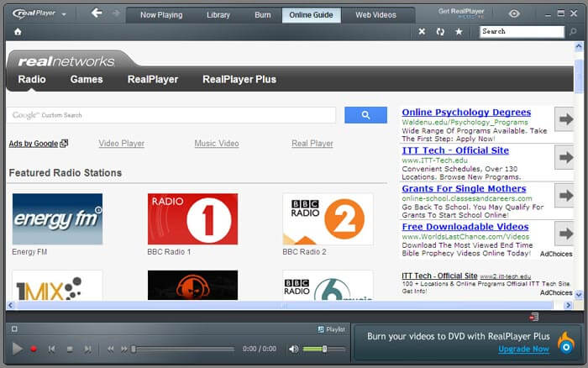This screenshot has width=588, height=368.
Task: Click the horizontal scrollbar left arrow
Action: pos(10,305)
